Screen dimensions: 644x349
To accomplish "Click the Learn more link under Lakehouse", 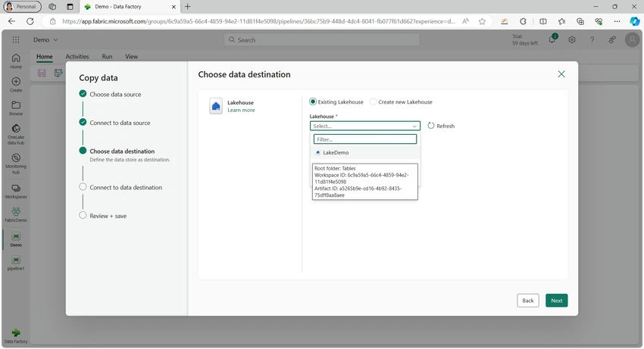I will tap(241, 110).
